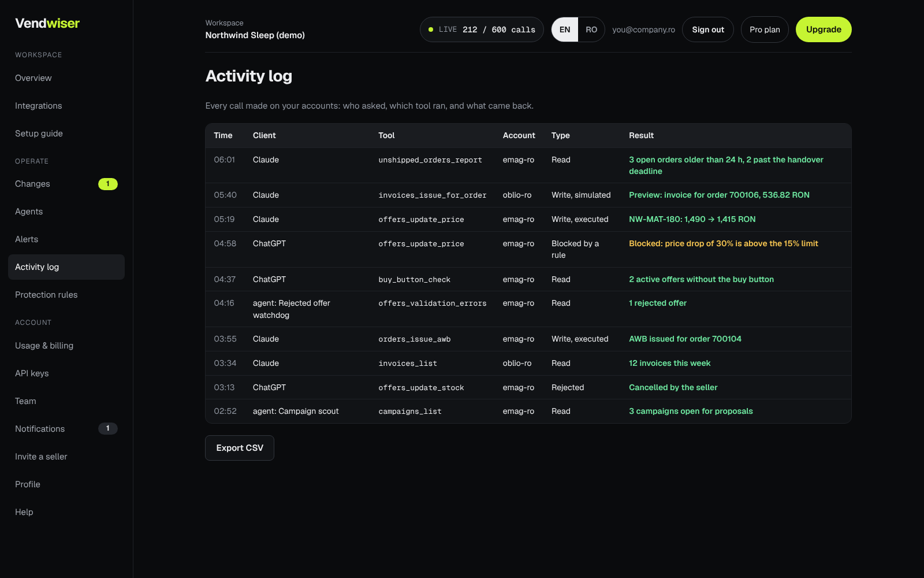Viewport: 924px width, 578px height.
Task: Open the Alerts page
Action: click(66, 239)
